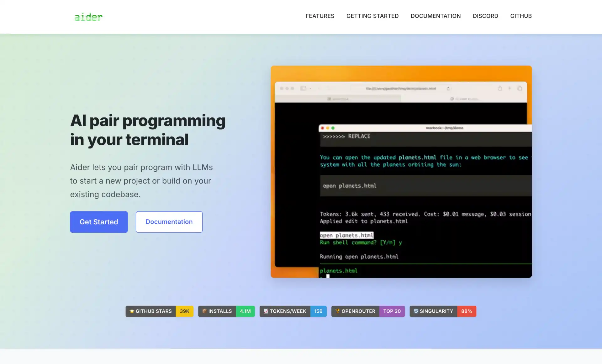602x364 pixels.
Task: Click the red 88% singularity value
Action: pos(467,311)
